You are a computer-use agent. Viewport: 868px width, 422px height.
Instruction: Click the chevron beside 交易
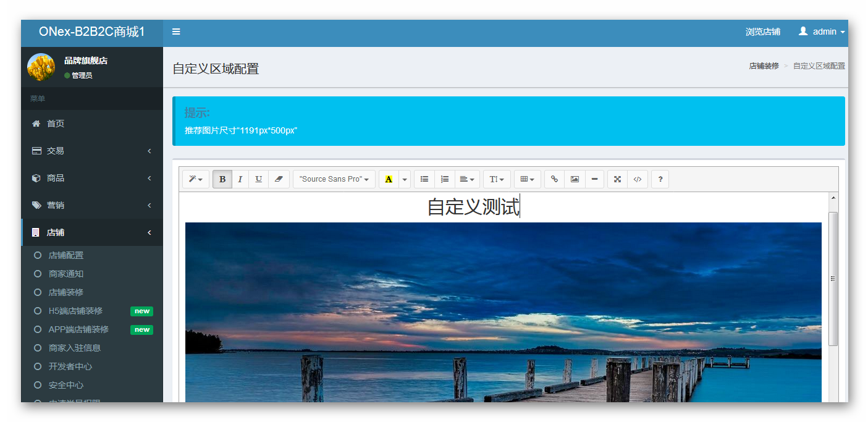[150, 151]
